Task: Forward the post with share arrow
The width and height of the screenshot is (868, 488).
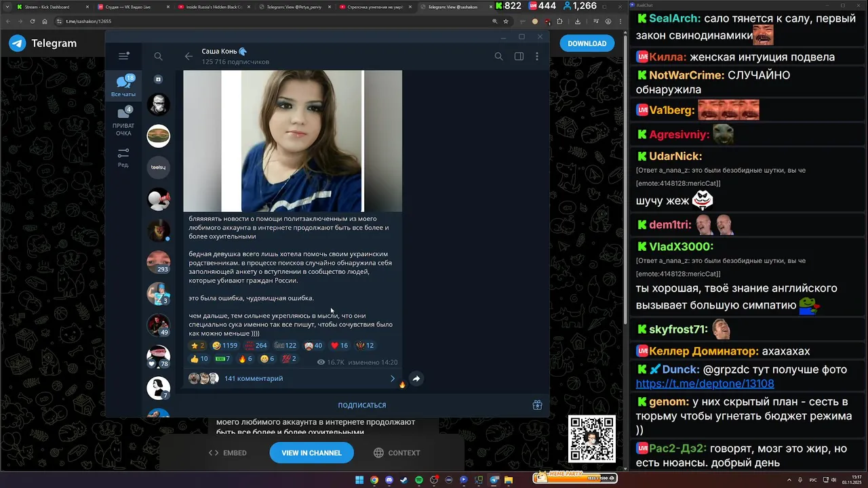Action: point(416,379)
